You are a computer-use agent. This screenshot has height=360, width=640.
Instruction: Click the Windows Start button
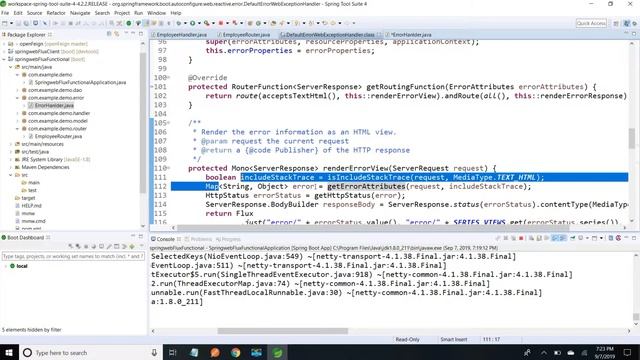[9, 352]
